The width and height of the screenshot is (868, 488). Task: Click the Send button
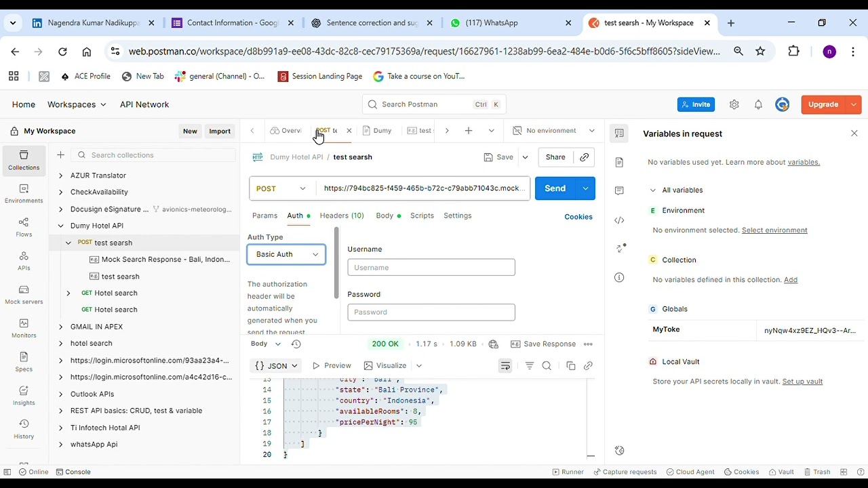click(555, 188)
